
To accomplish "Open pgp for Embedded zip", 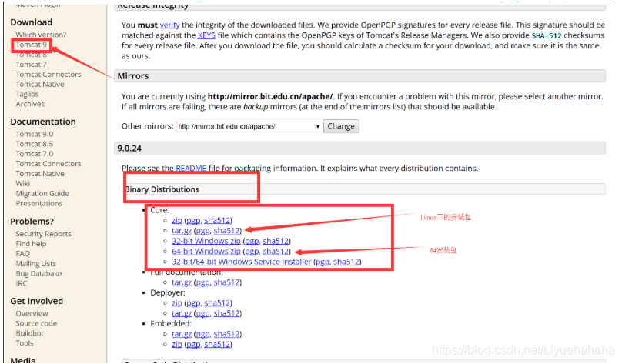I will pos(193,344).
